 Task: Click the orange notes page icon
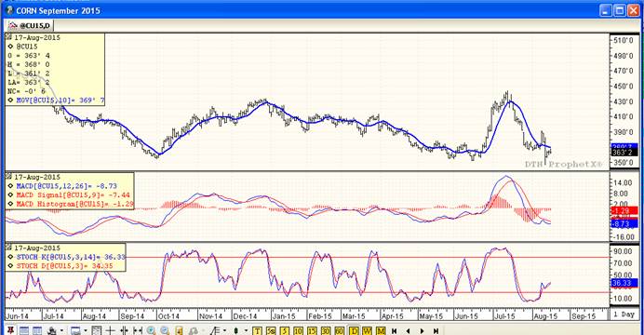(179, 331)
